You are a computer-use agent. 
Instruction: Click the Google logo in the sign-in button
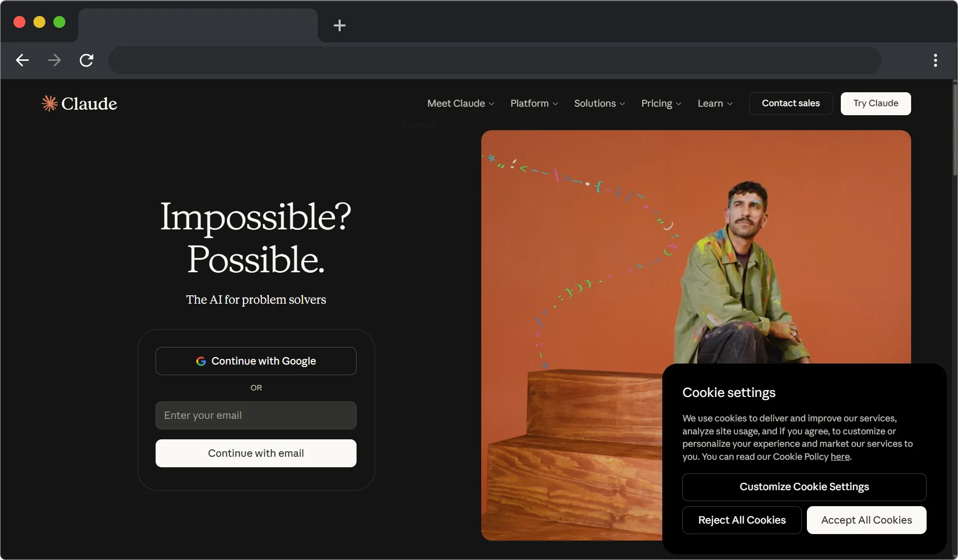(201, 361)
